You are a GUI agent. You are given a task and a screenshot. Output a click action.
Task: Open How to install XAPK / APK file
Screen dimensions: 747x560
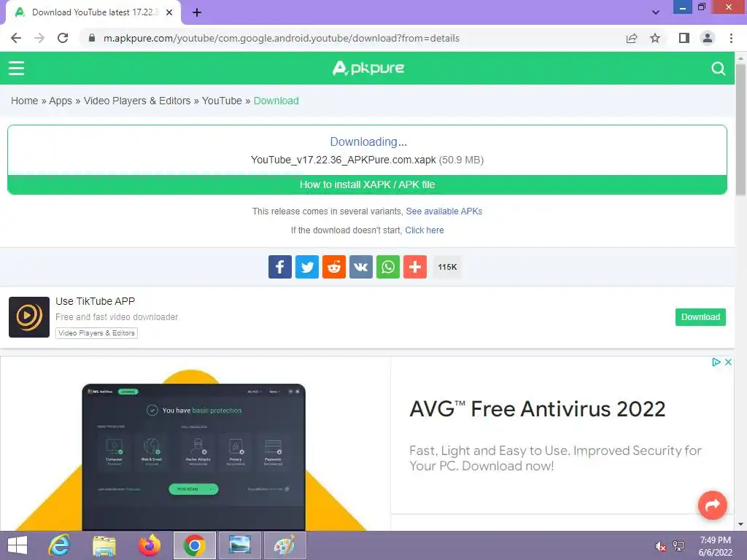[368, 184]
